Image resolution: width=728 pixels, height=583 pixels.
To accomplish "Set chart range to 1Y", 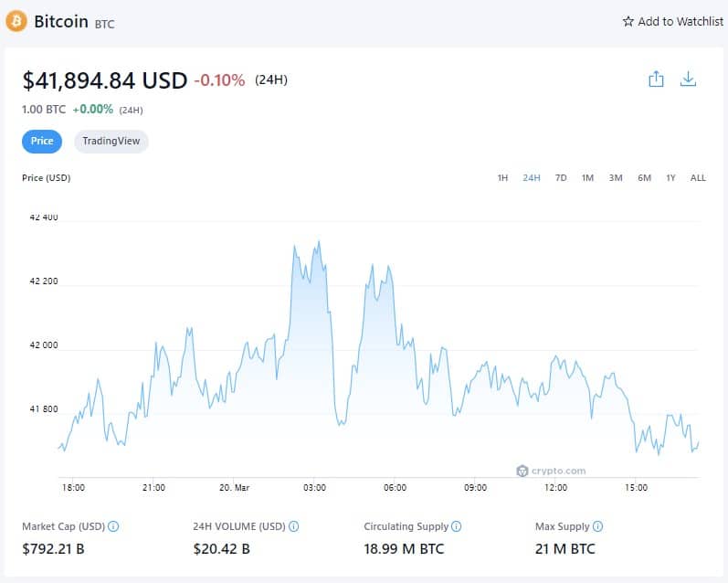I will click(x=670, y=178).
